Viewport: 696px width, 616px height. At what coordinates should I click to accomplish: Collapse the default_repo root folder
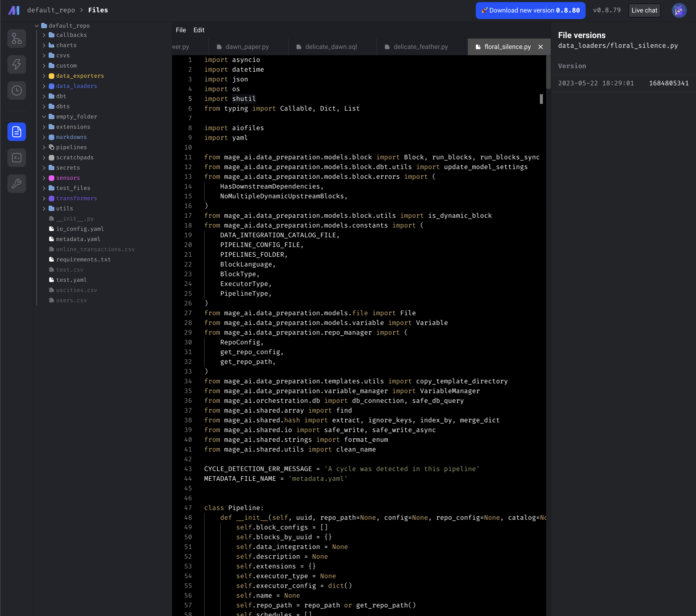[36, 26]
